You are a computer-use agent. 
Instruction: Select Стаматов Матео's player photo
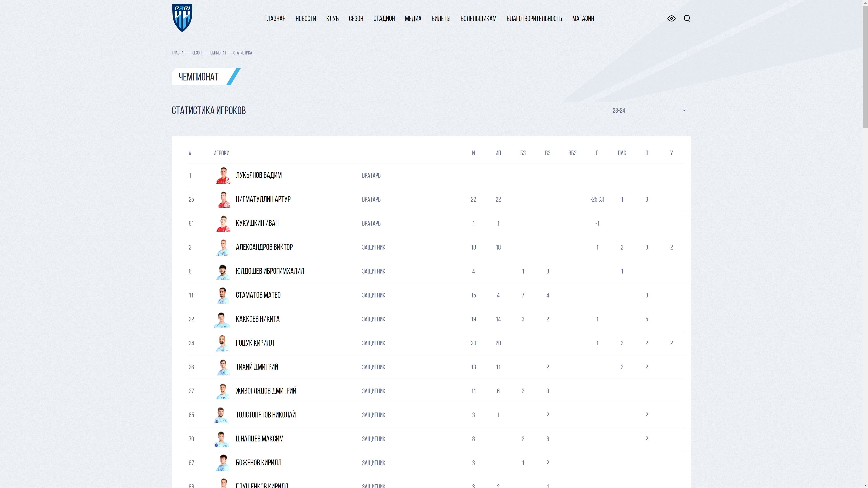(x=223, y=295)
